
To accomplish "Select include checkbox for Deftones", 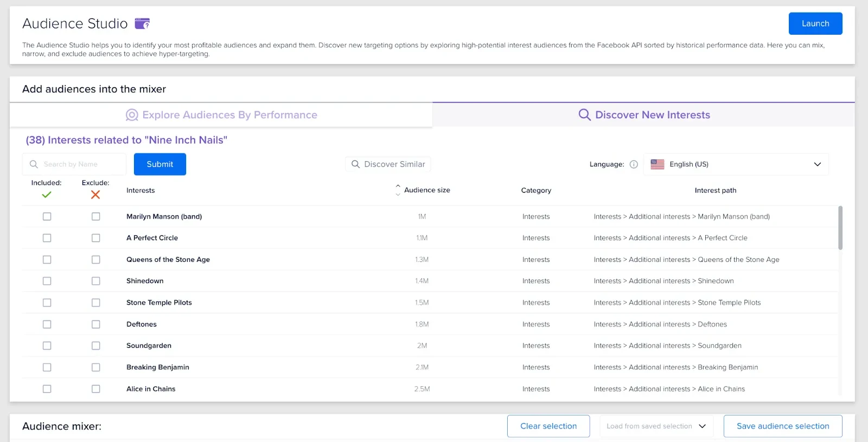I will coord(47,324).
